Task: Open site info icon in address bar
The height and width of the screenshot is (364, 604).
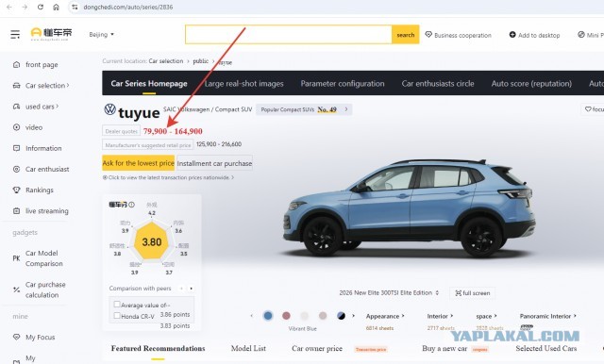Action: (x=75, y=7)
